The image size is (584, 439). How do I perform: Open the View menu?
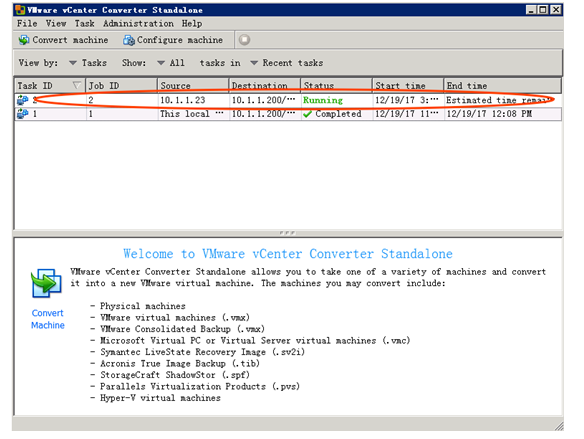point(56,23)
